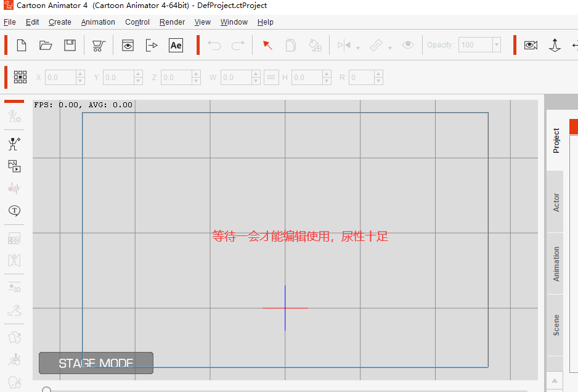Create a new project with page icon
The height and width of the screenshot is (392, 578).
point(22,46)
